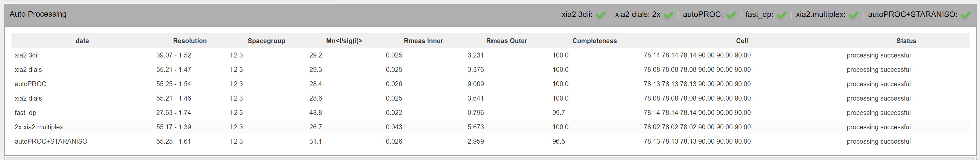Click the Status column header
This screenshot has height=160, width=980.
pos(906,41)
